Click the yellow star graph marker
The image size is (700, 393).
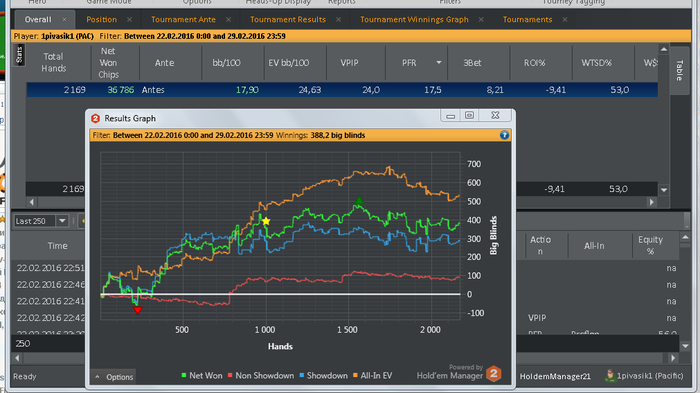point(266,221)
